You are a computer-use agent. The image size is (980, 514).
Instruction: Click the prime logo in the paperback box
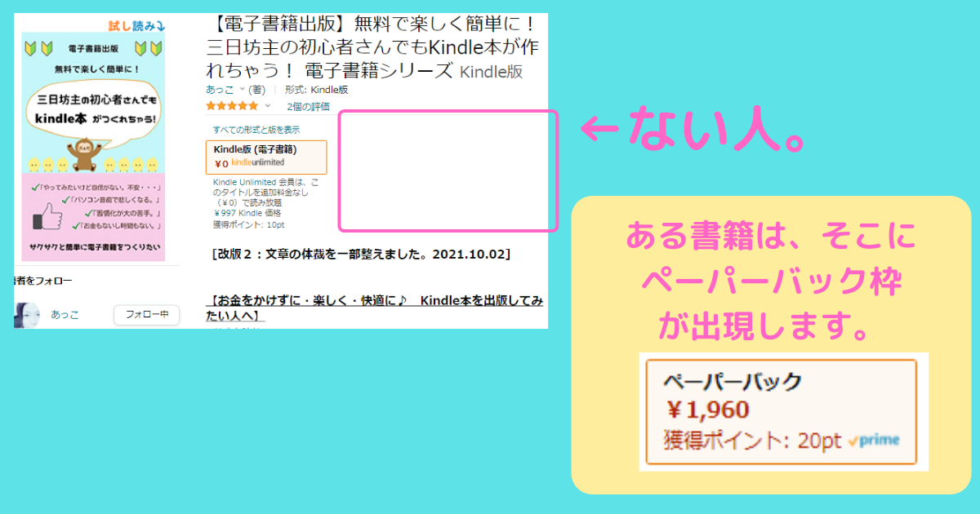pos(873,441)
